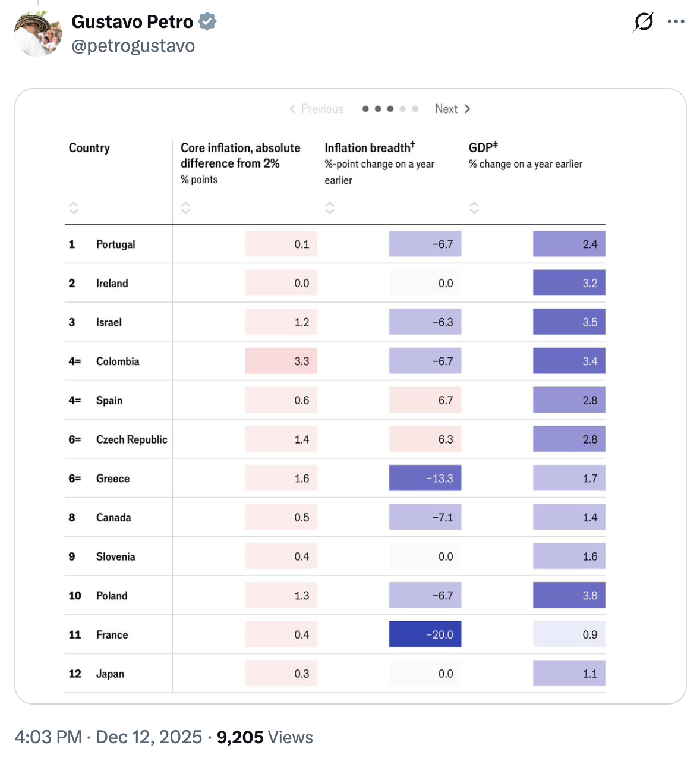Select the last pagination dot
Viewport: 700px width, 761px height.
coord(415,109)
